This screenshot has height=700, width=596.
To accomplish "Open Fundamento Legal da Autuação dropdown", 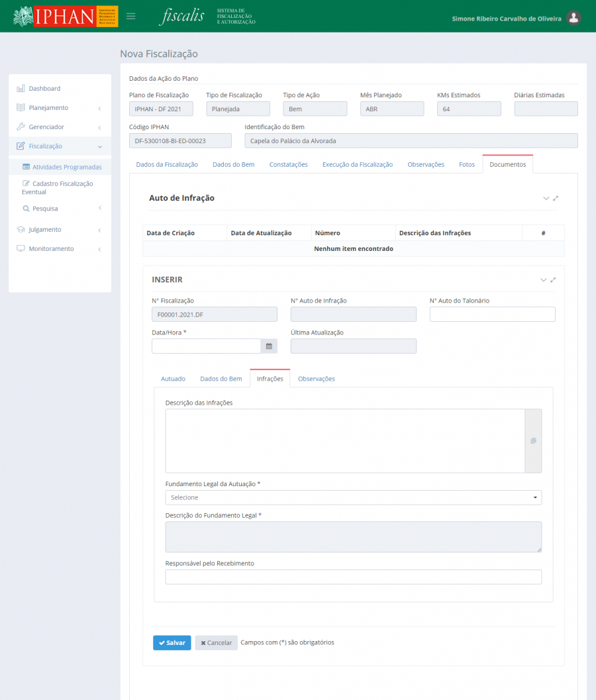I will pos(353,497).
